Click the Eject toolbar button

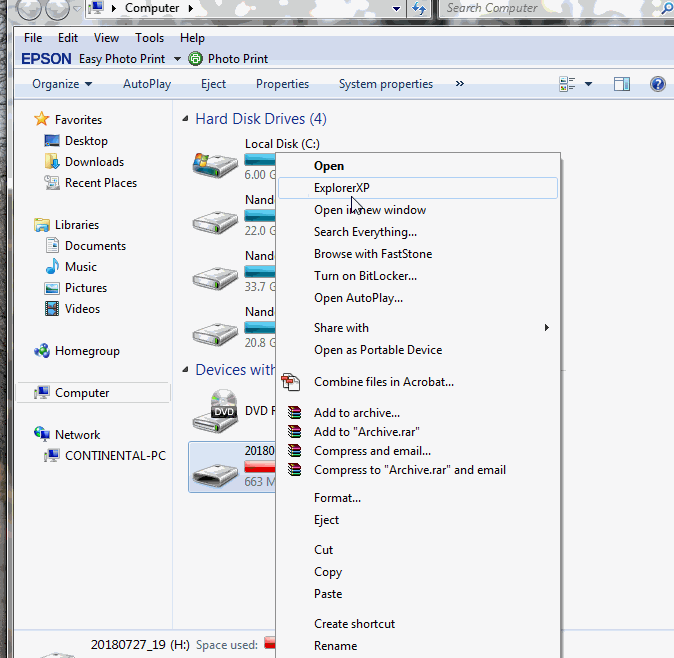coord(213,84)
